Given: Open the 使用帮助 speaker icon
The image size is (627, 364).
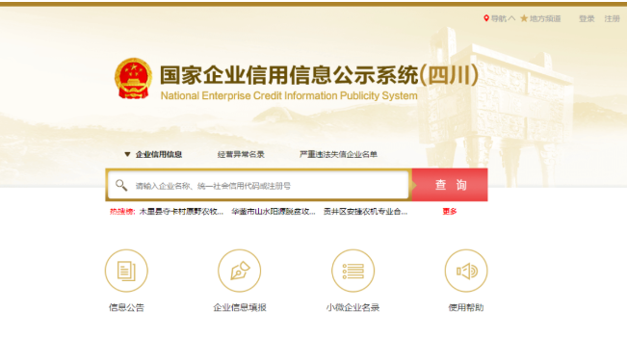Looking at the screenshot, I should pos(466,271).
